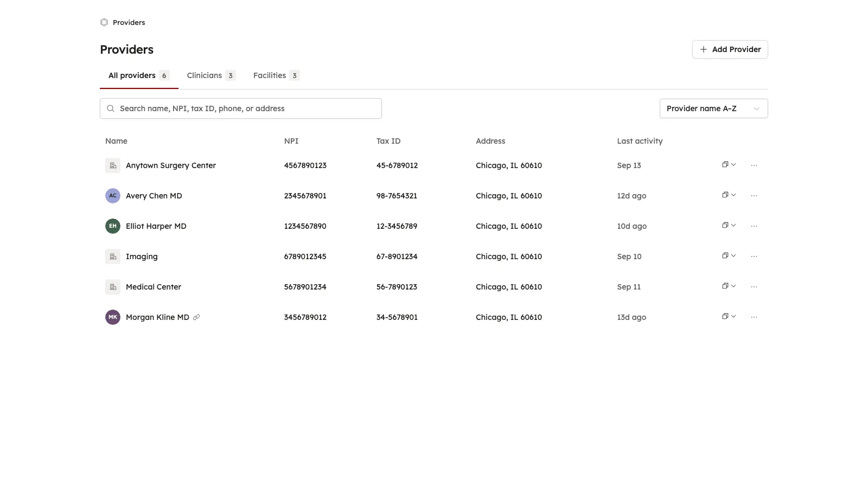
Task: Click NPI value 3456789012
Action: pyautogui.click(x=305, y=317)
